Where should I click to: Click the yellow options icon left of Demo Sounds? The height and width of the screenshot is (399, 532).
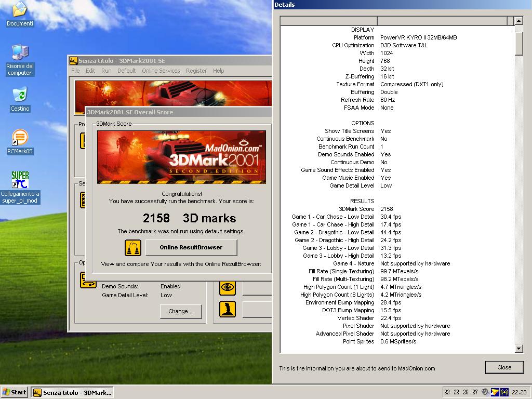tap(88, 280)
